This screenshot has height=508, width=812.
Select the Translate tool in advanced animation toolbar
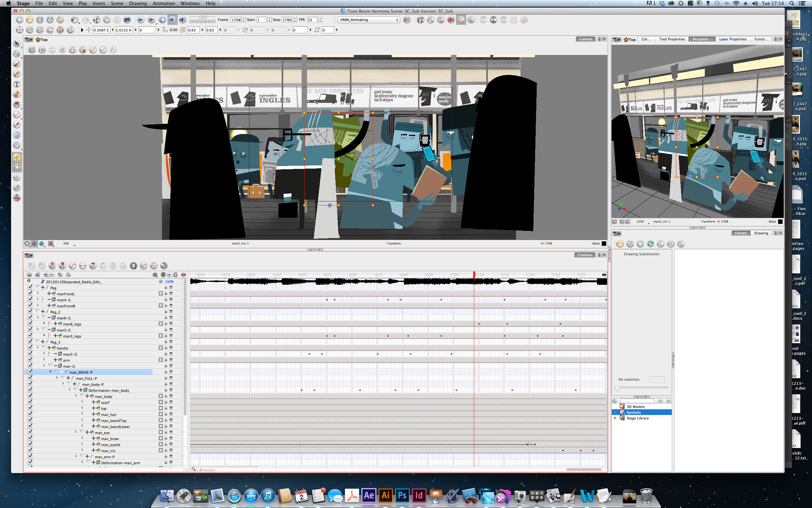19,30
